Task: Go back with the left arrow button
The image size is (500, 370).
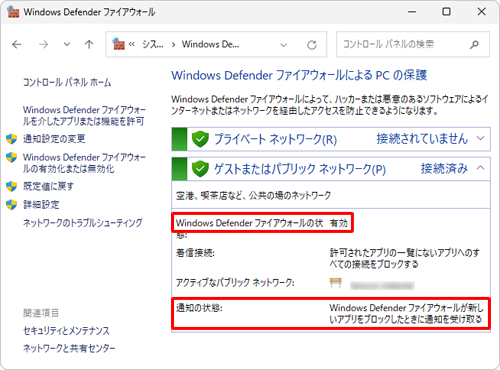Action: pos(16,44)
